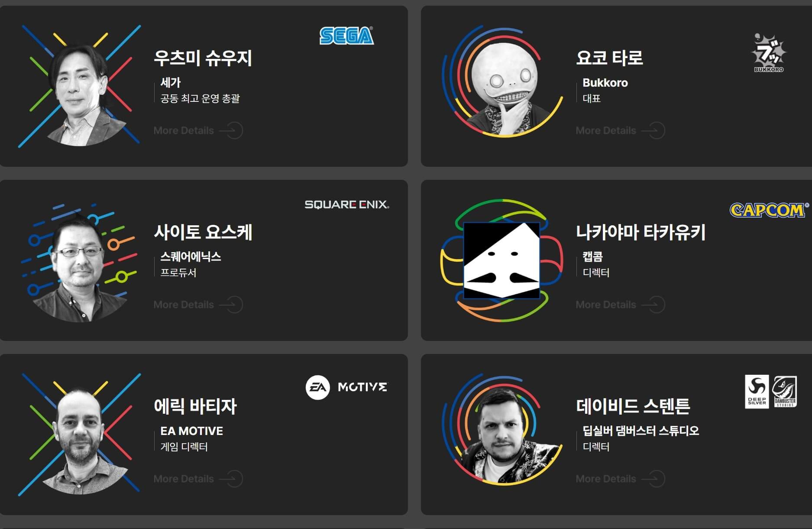Open More Details for 사이토 요스케
This screenshot has height=529, width=812.
(198, 305)
